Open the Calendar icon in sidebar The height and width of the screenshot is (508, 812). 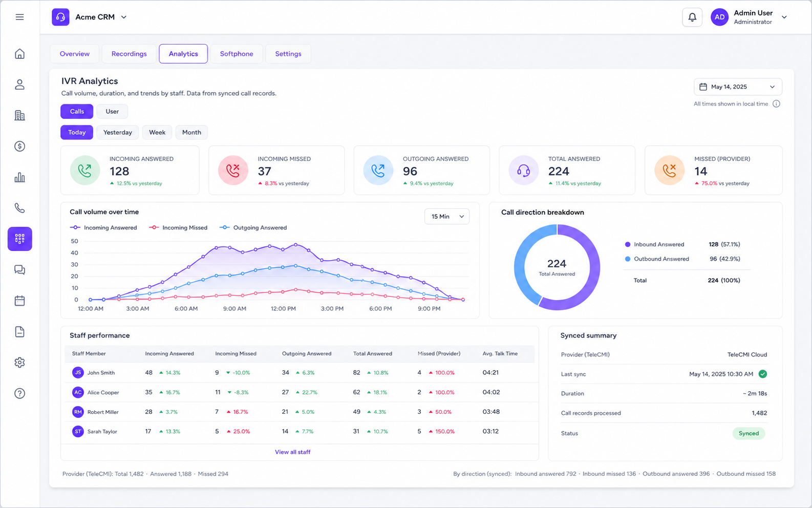19,301
